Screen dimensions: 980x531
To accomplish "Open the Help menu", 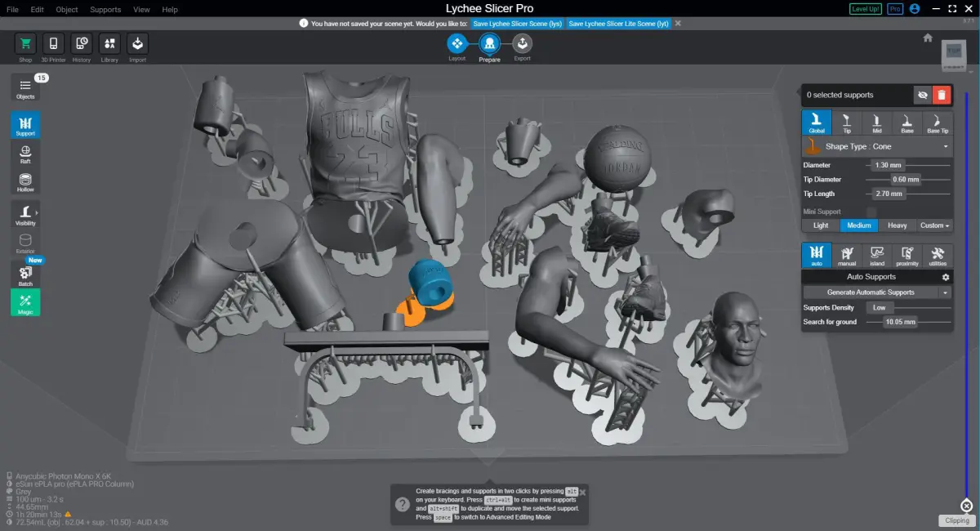I will pos(170,10).
